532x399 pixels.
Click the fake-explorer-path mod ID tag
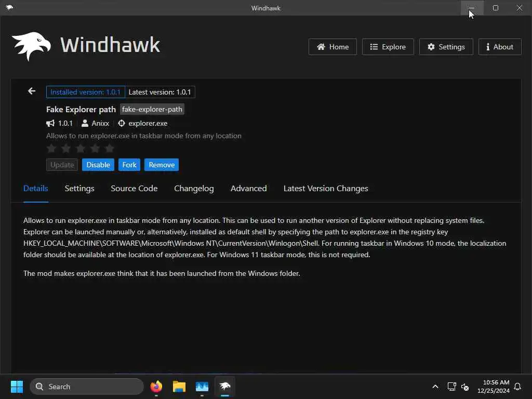tap(152, 109)
